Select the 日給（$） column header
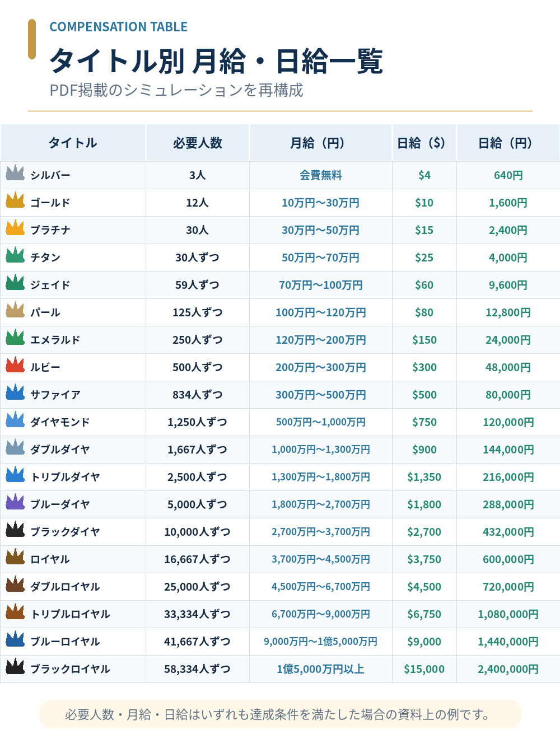The height and width of the screenshot is (739, 560). pos(424,143)
